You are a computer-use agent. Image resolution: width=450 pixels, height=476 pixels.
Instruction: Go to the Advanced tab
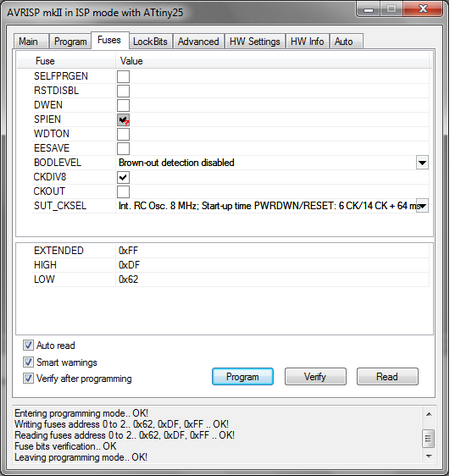click(x=198, y=42)
